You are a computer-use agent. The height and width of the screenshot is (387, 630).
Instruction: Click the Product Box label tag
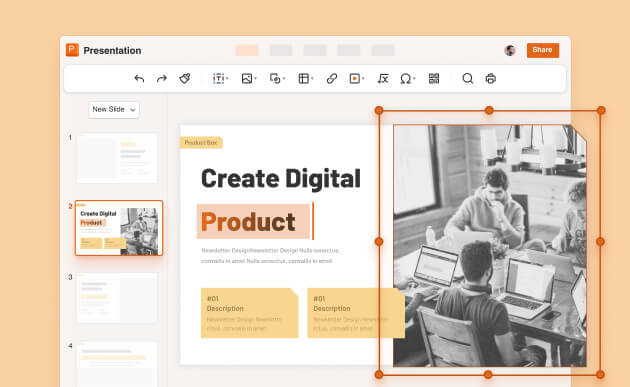point(201,143)
